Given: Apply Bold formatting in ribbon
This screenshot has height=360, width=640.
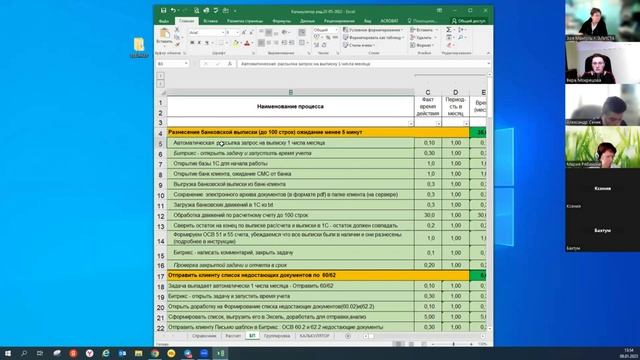Looking at the screenshot, I should (x=192, y=42).
